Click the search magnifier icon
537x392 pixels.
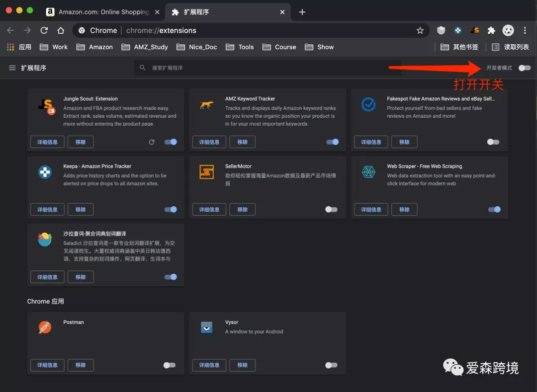pos(143,68)
